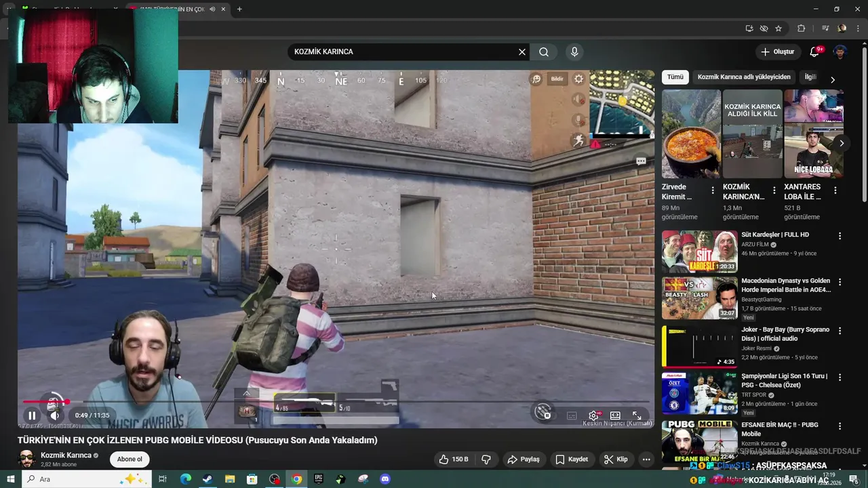Enter fullscreen mode in the player

(637, 415)
